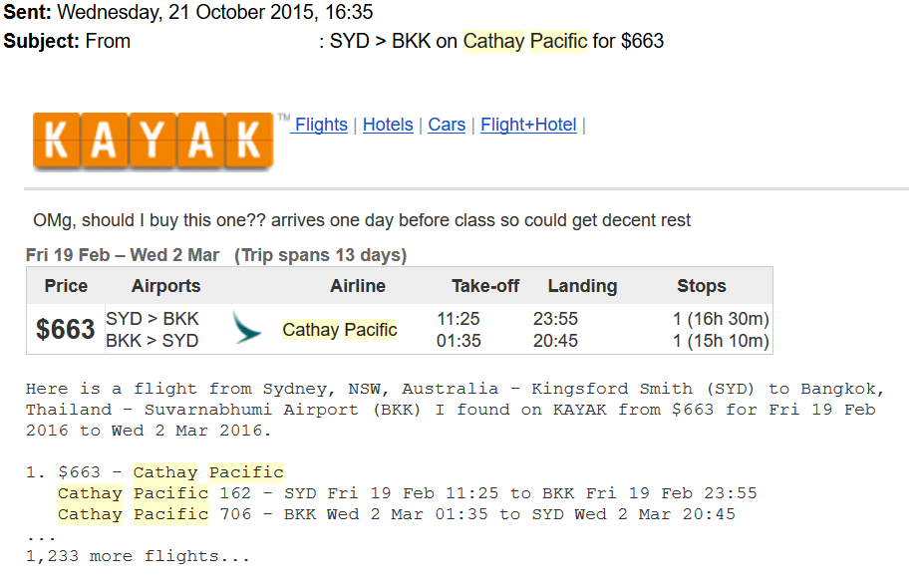Click the Cathay Pacific 162 flight line
922x588 pixels.
[x=407, y=493]
